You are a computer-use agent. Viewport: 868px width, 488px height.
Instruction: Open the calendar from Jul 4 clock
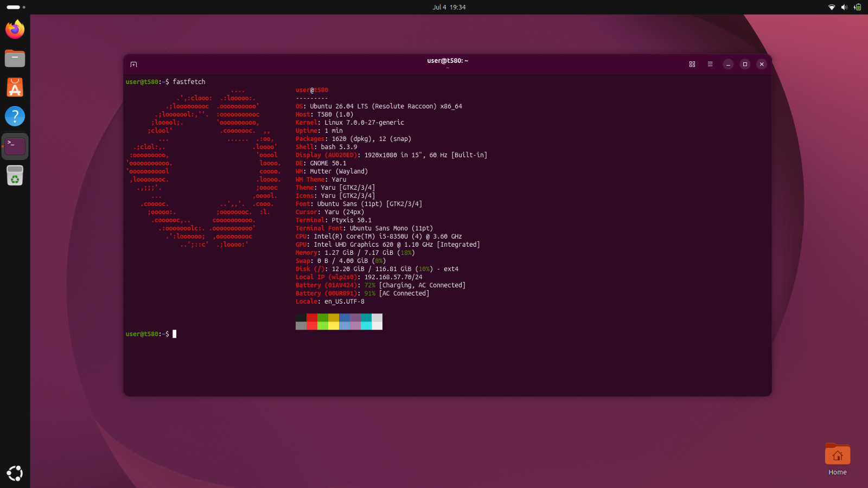(x=449, y=7)
